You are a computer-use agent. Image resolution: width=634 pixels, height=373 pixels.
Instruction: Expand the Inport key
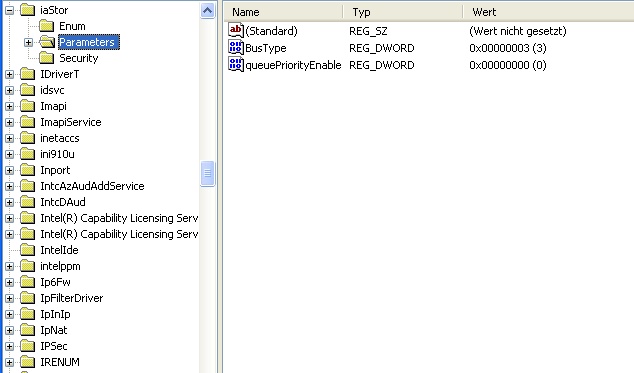pos(9,170)
